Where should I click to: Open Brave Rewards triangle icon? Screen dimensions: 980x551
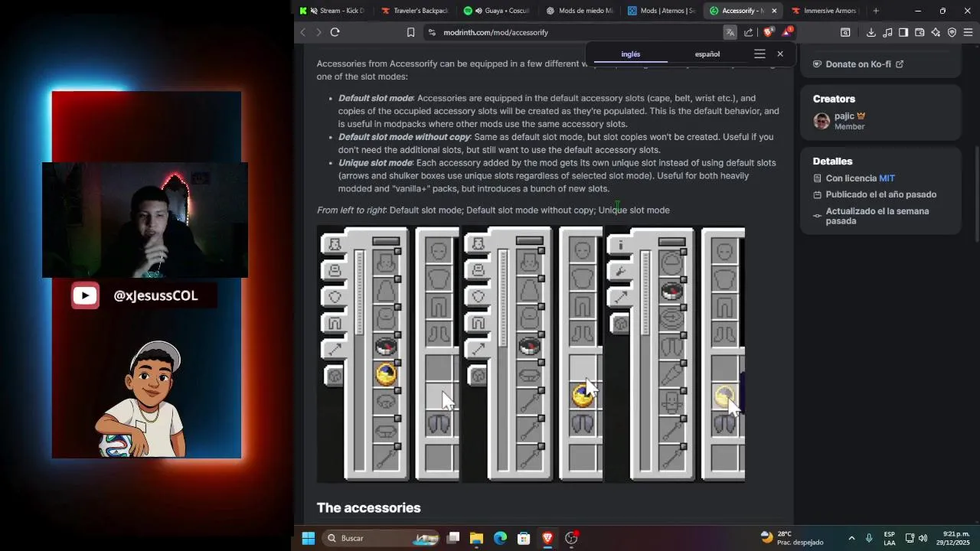pos(787,31)
